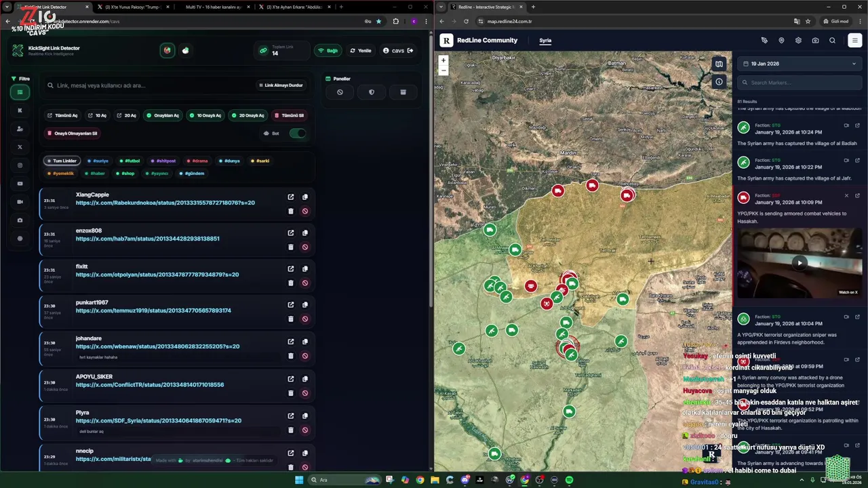Delete APOYU_SIKER's link entry
868x488 pixels.
(x=291, y=392)
